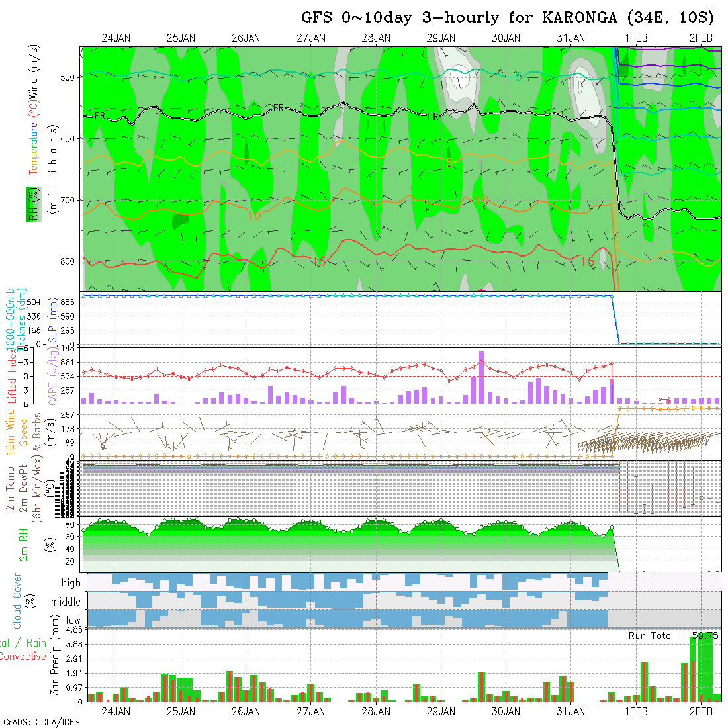Click the 178 value on the wind speed axis
The height and width of the screenshot is (728, 728).
pos(68,429)
